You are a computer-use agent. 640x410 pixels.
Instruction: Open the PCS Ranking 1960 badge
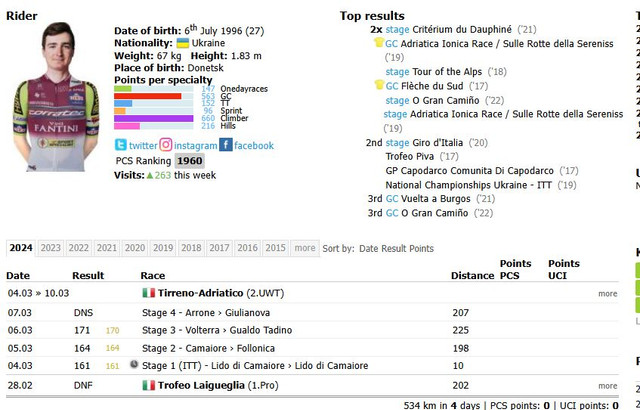click(189, 161)
